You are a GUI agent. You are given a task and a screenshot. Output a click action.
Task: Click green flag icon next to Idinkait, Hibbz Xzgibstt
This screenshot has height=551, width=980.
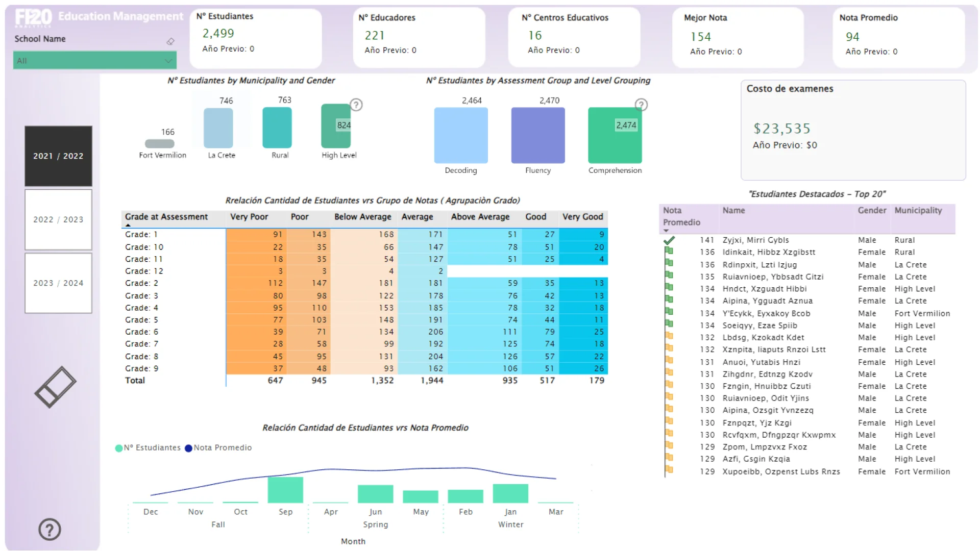(669, 251)
